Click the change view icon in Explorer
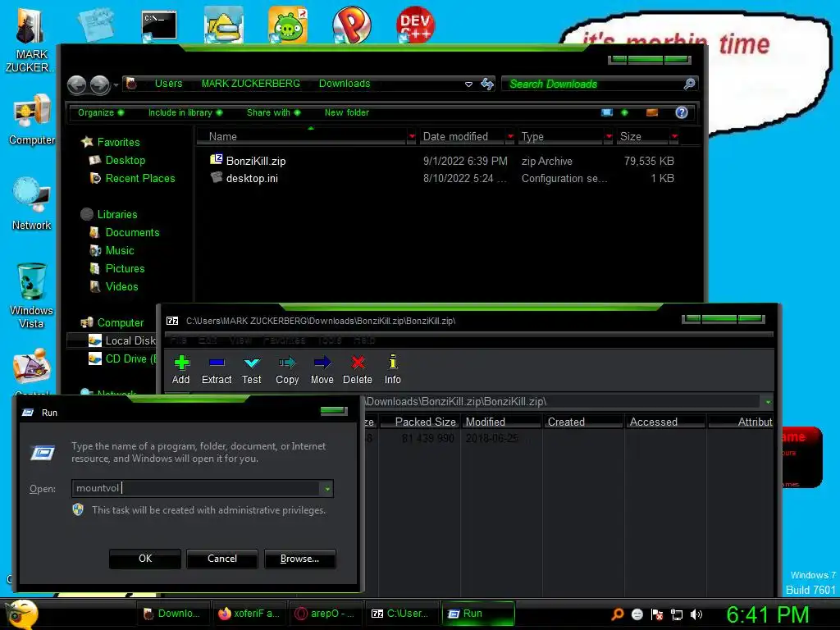840x630 pixels. (607, 112)
